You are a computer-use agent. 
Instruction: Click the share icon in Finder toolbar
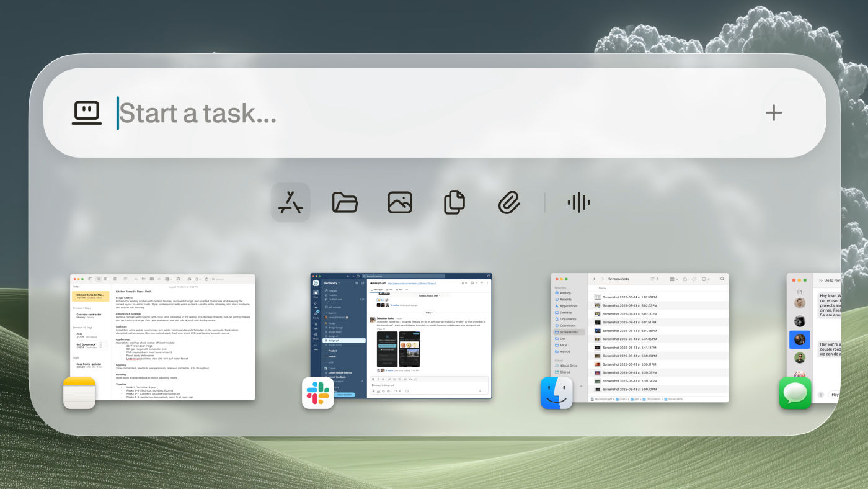685,279
